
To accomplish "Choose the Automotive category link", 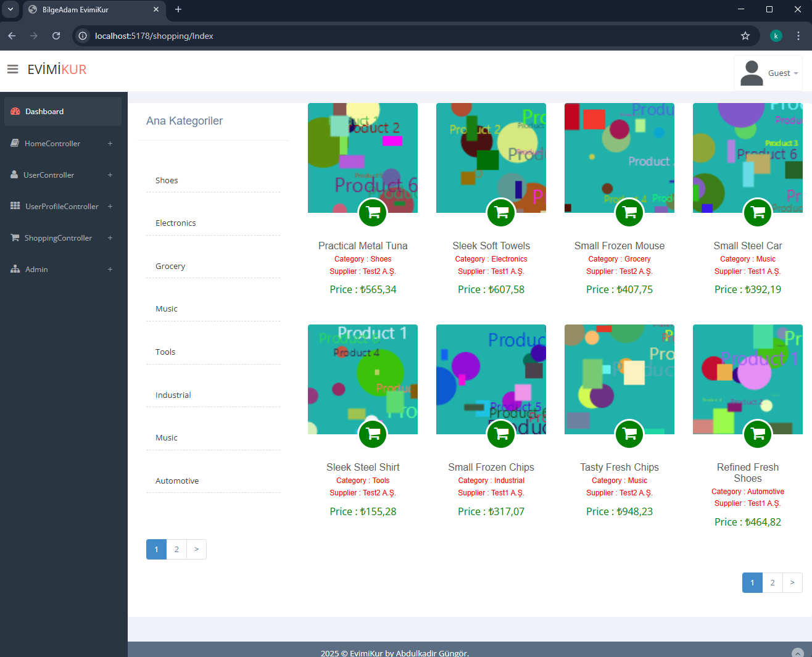I will (x=177, y=481).
